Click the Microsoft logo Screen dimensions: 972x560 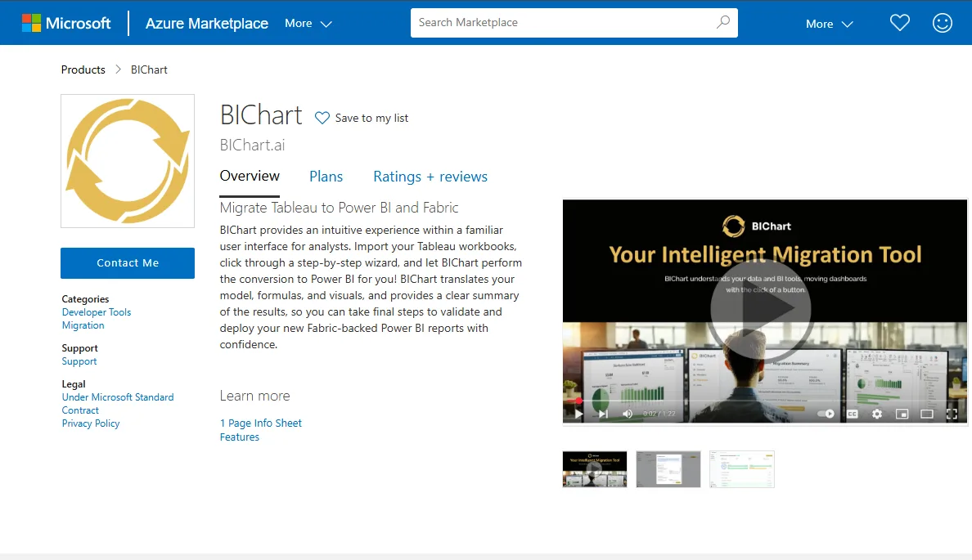(66, 23)
